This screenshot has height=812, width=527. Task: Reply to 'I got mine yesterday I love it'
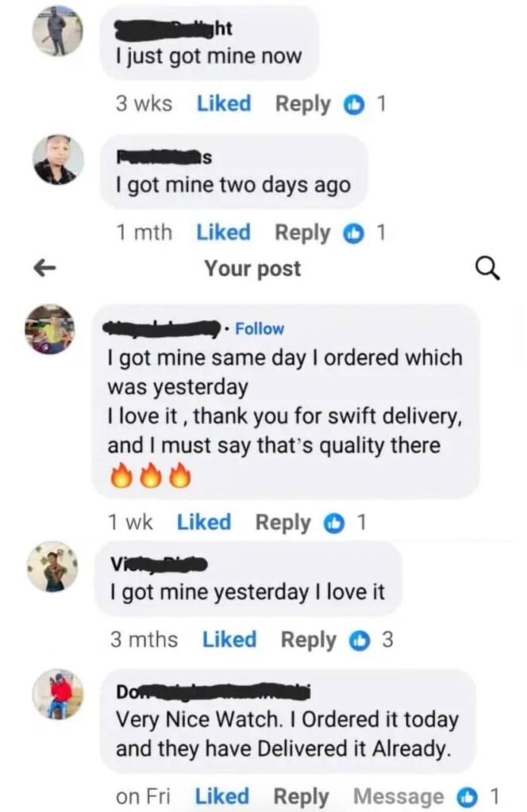tap(308, 640)
